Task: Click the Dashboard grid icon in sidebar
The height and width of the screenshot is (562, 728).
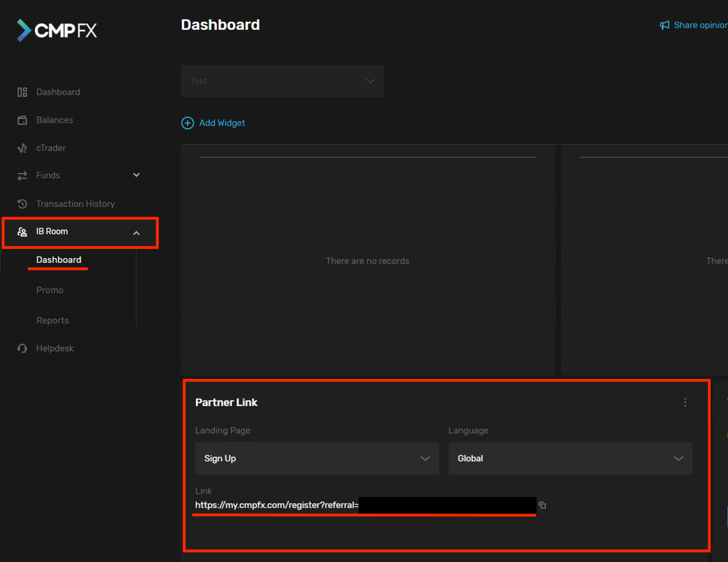Action: tap(22, 92)
